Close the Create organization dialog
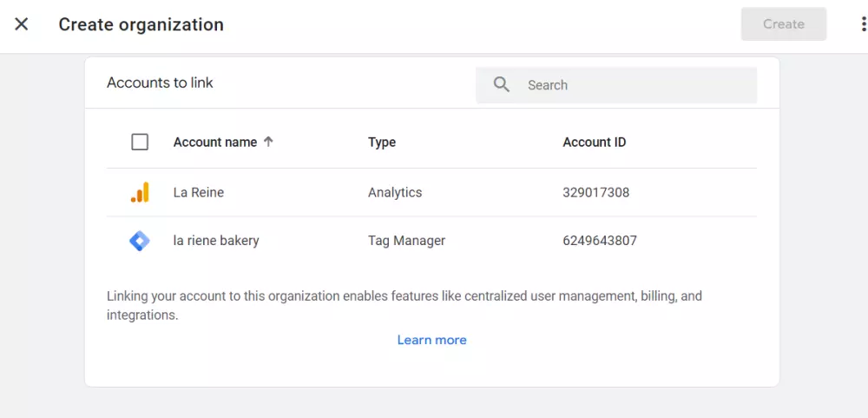 (x=22, y=24)
